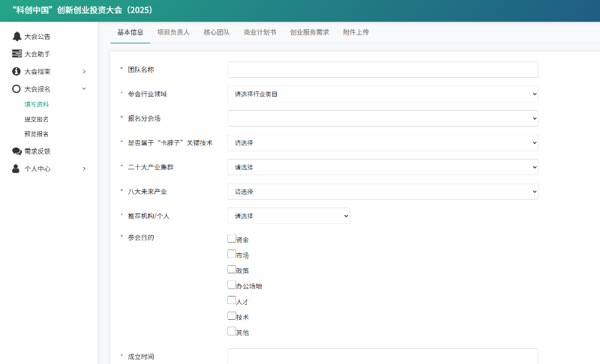This screenshot has width=600, height=364.
Task: Open the 预览报名 sidebar link
Action: pyautogui.click(x=36, y=134)
